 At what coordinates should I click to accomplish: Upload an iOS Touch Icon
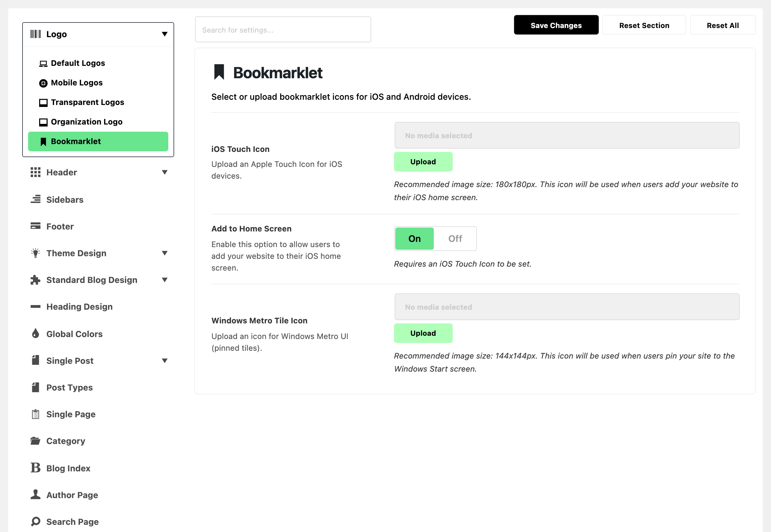[423, 162]
